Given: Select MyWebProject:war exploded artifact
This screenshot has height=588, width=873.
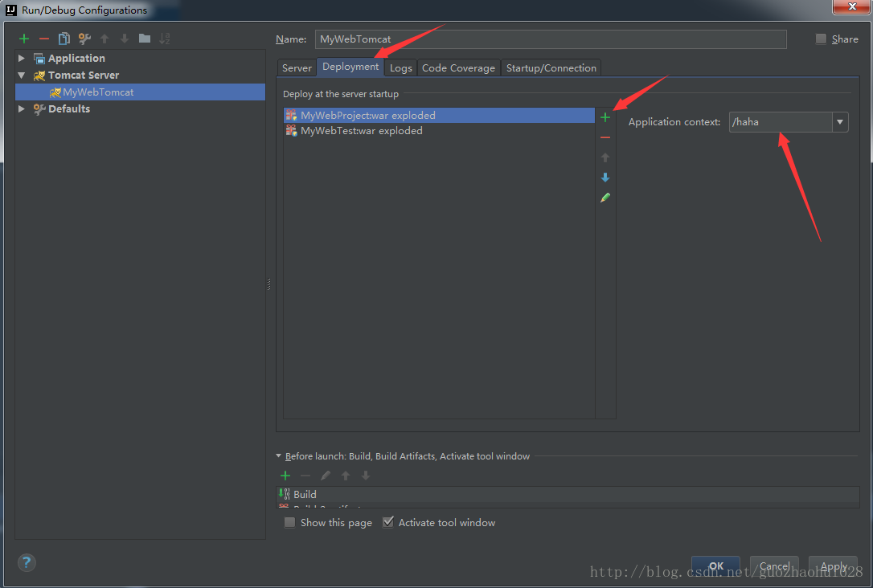Looking at the screenshot, I should click(439, 115).
